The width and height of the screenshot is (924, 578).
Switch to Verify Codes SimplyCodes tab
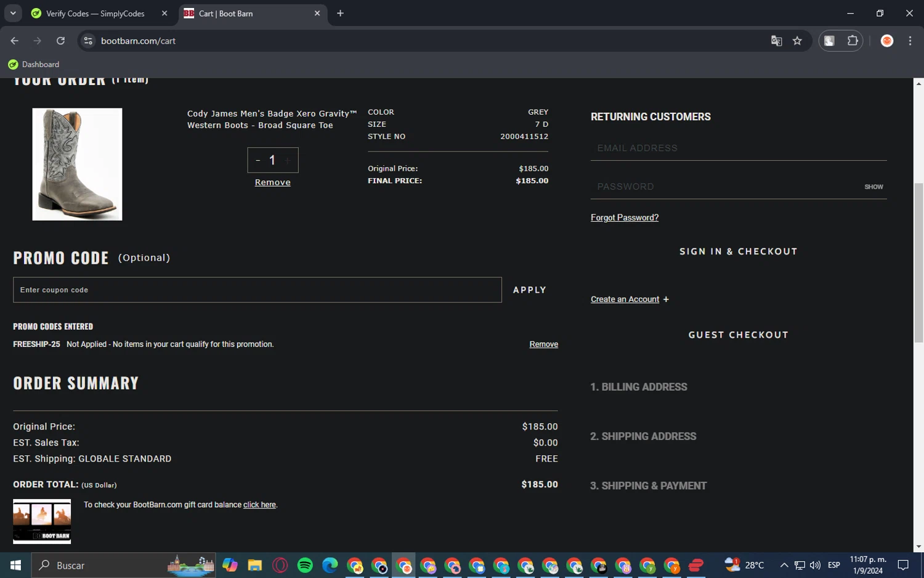pyautogui.click(x=95, y=14)
